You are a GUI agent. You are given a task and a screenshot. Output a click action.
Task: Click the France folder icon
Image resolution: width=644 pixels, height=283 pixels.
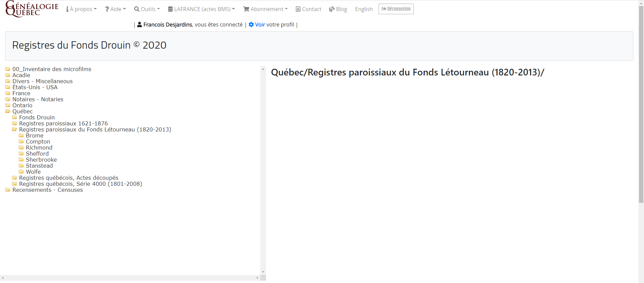click(x=8, y=93)
